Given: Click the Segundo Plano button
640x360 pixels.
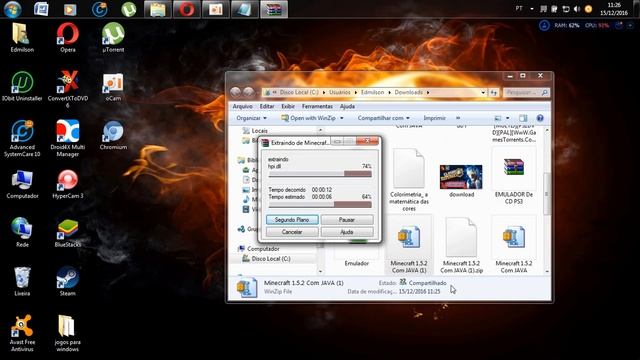Looking at the screenshot, I should click(292, 220).
